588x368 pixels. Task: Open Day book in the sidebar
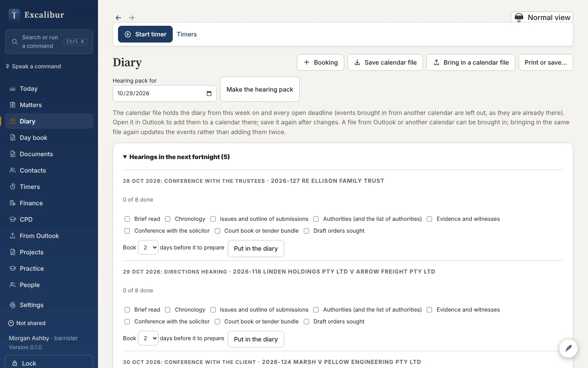pyautogui.click(x=49, y=138)
